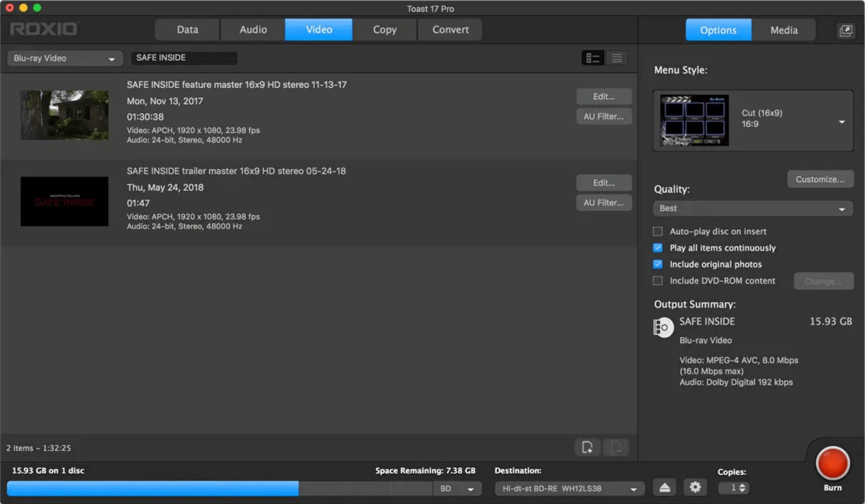Click AU Filter for the feature master video
Viewport: 865px width, 504px height.
(x=604, y=116)
